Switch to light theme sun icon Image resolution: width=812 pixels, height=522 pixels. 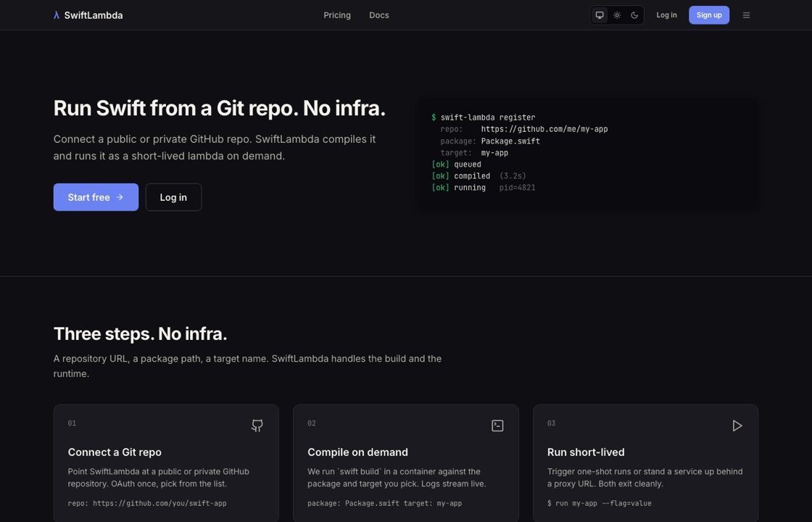pos(617,15)
